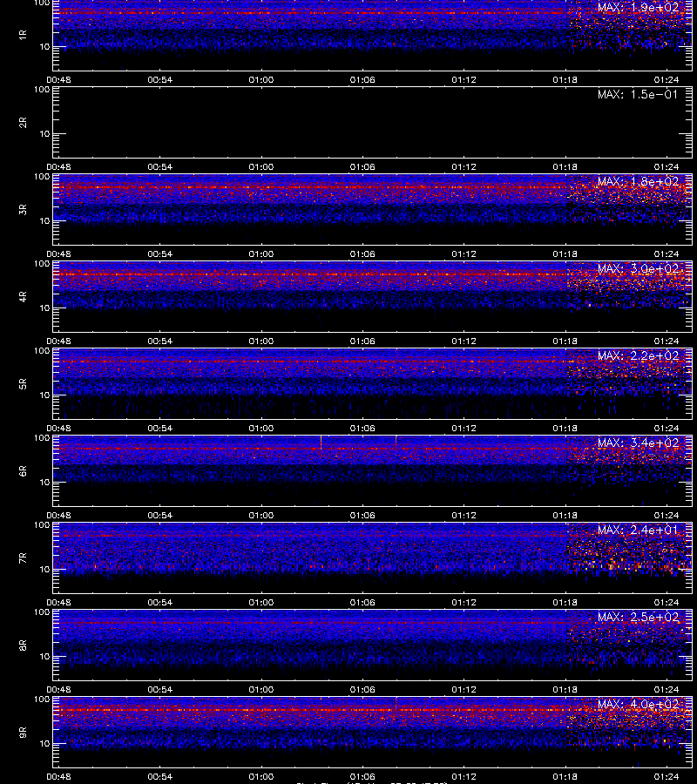Click the 00:48 tick under panel 4R
Screen dimensions: 697x784
click(x=58, y=341)
